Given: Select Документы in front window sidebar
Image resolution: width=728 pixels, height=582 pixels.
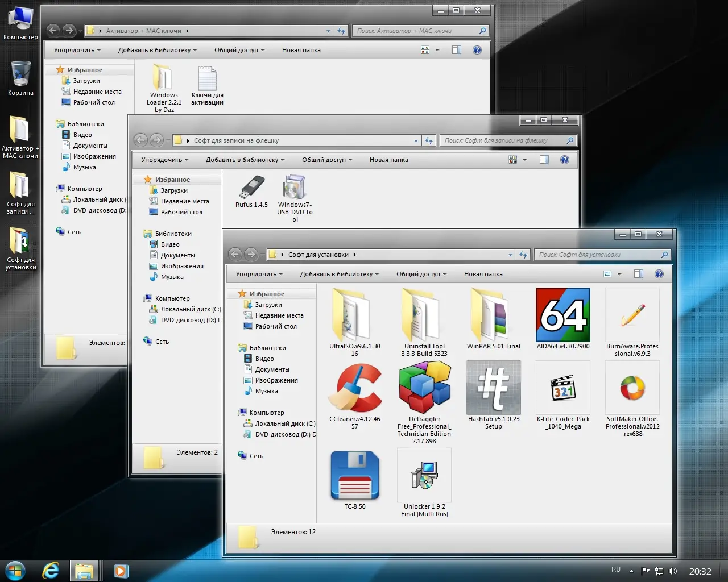Looking at the screenshot, I should (272, 369).
